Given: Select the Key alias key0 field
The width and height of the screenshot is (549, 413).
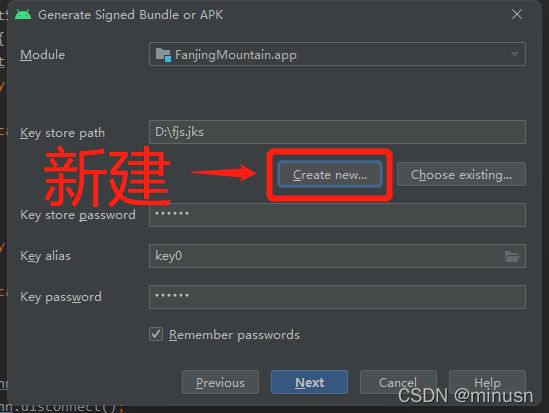Looking at the screenshot, I should click(x=337, y=256).
